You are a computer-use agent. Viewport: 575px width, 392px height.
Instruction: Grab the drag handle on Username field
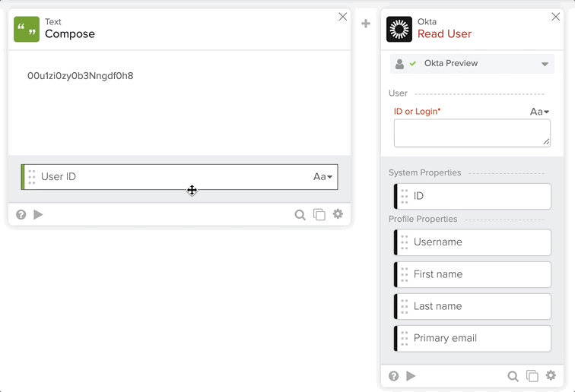click(404, 242)
